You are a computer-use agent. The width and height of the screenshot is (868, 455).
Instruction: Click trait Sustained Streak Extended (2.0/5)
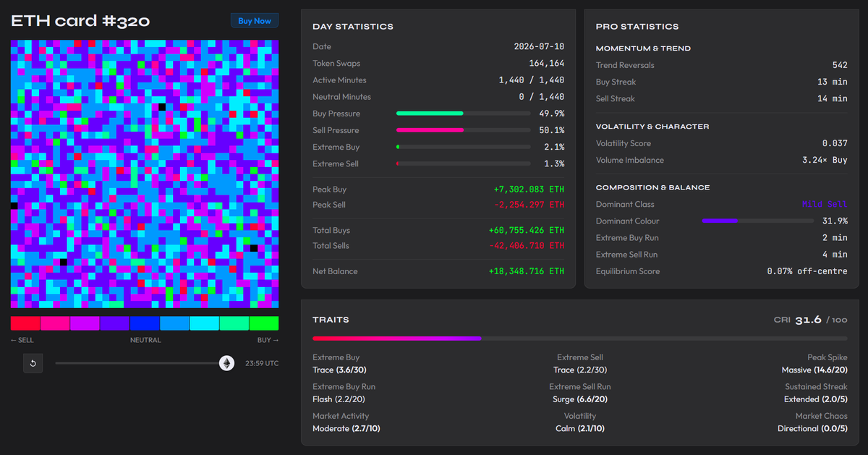point(815,393)
